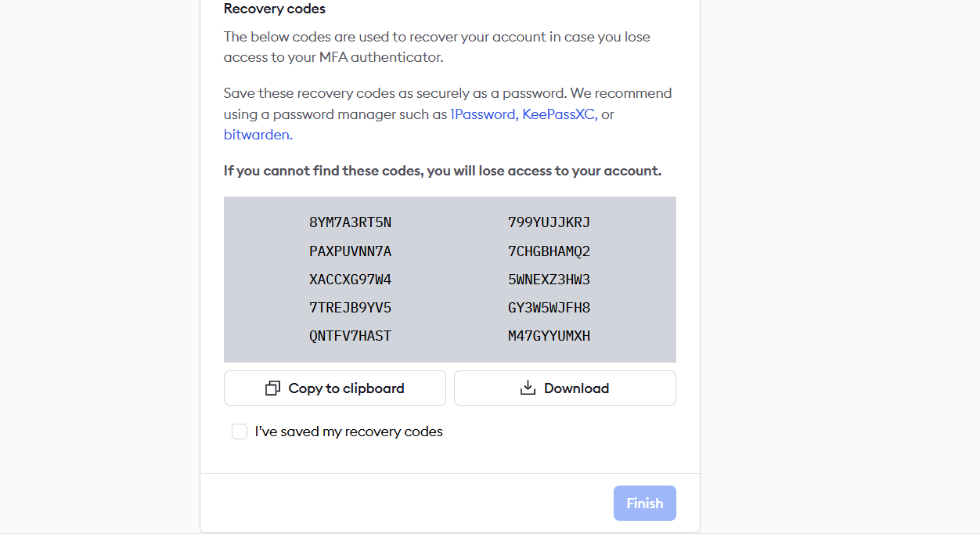Check the I've saved my recovery codes box
Viewport: 980px width, 538px height.
[240, 431]
